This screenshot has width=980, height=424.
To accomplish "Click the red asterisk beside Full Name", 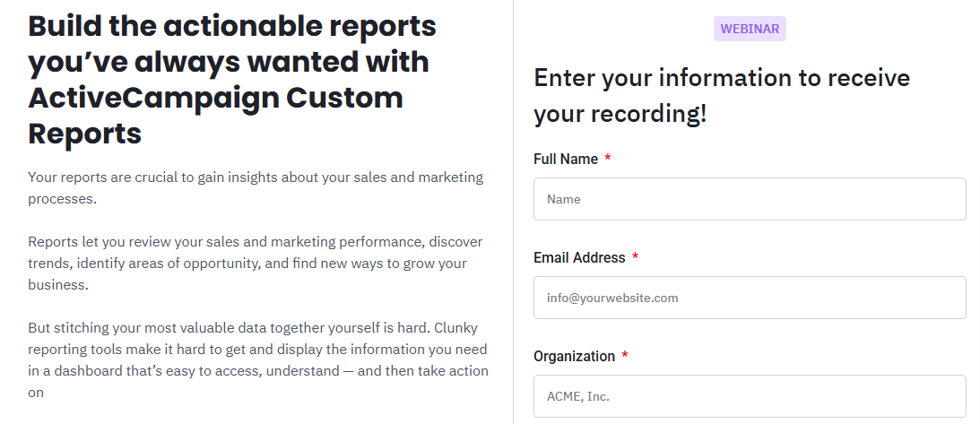I will (x=608, y=160).
